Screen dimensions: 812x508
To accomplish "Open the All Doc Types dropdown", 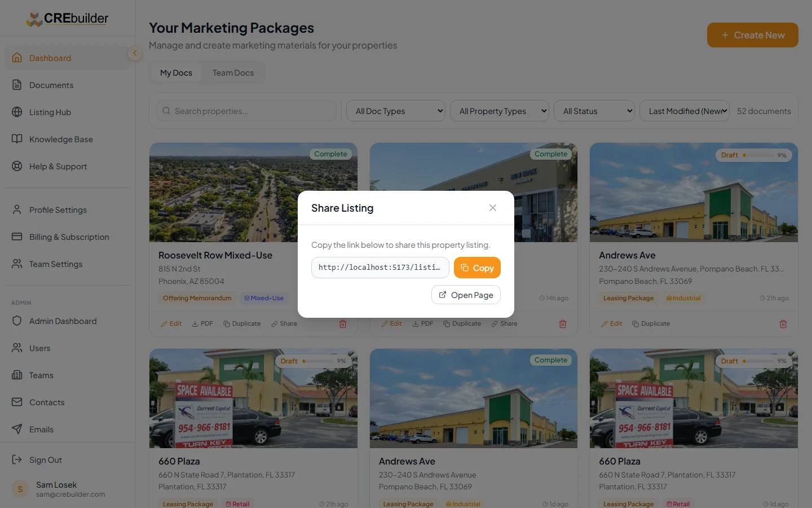I will click(x=396, y=111).
